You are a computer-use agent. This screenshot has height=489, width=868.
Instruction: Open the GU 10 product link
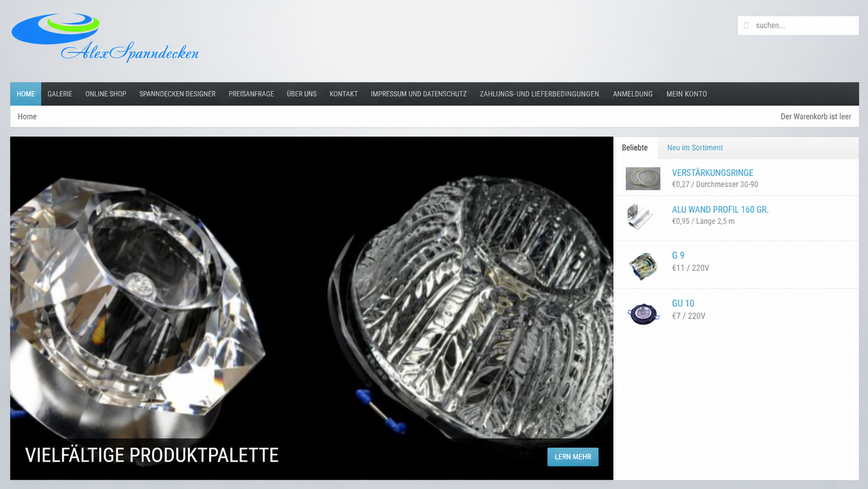pos(683,303)
